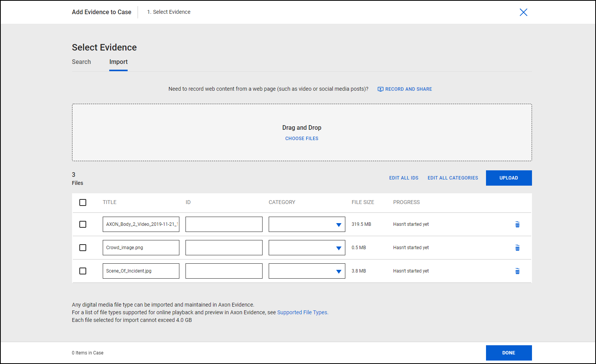Image resolution: width=596 pixels, height=364 pixels.
Task: Check the row checkbox for AXON_Body_2_Video
Action: (83, 224)
